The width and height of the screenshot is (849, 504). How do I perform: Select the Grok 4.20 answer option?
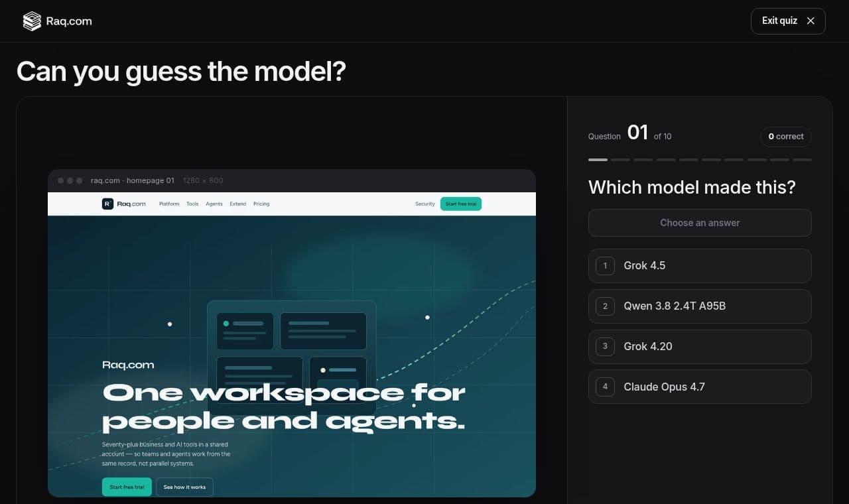coord(700,346)
